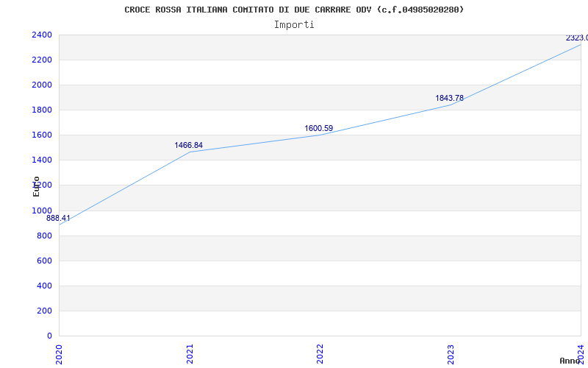
Task: Click the 1843.78 data label
Action: click(449, 99)
